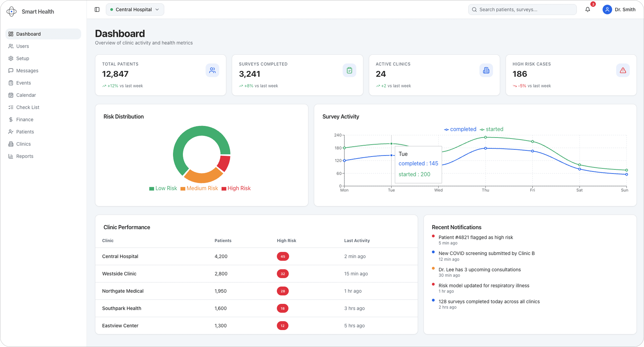Screen dimensions: 644x347
Task: Open the notifications bell
Action: 587,10
